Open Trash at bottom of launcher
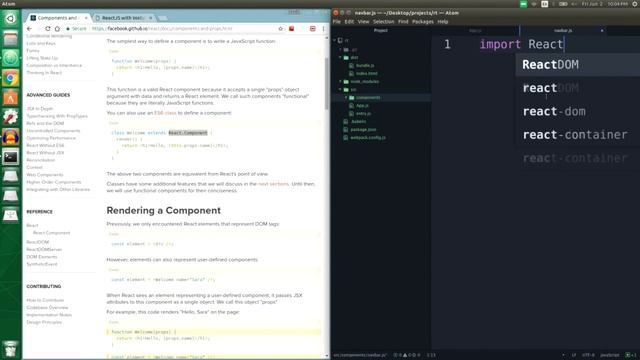The width and height of the screenshot is (640, 360). (10, 349)
